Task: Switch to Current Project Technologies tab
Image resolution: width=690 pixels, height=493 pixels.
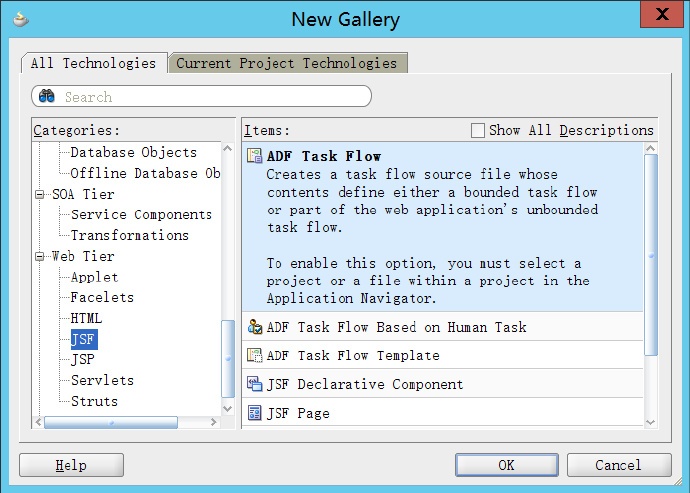Action: tap(287, 63)
